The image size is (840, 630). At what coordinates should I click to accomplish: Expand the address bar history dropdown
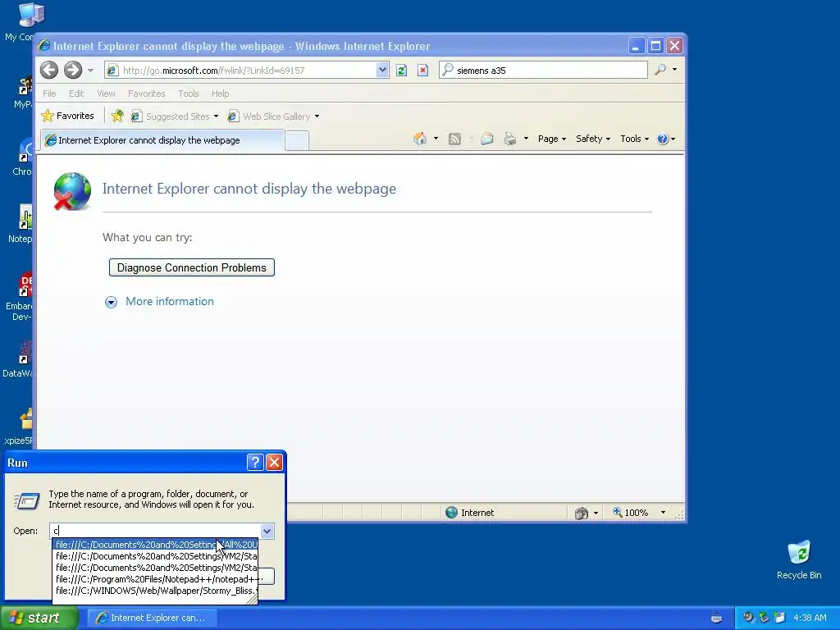coord(382,71)
